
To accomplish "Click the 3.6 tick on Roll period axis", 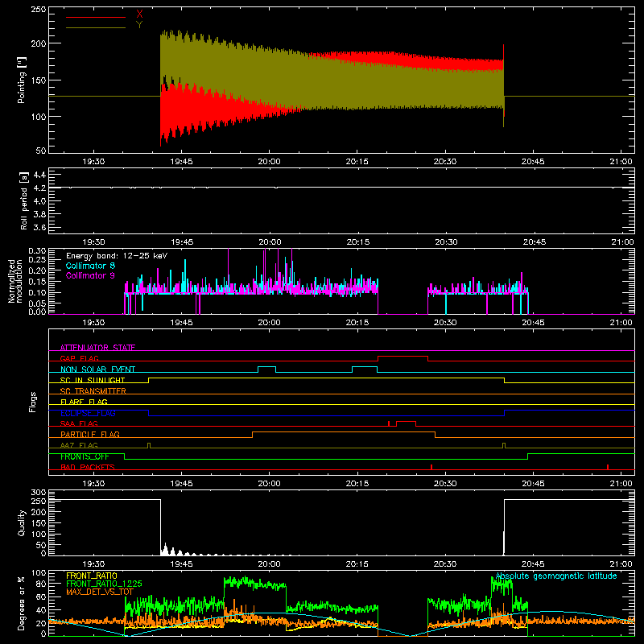I will coord(39,227).
